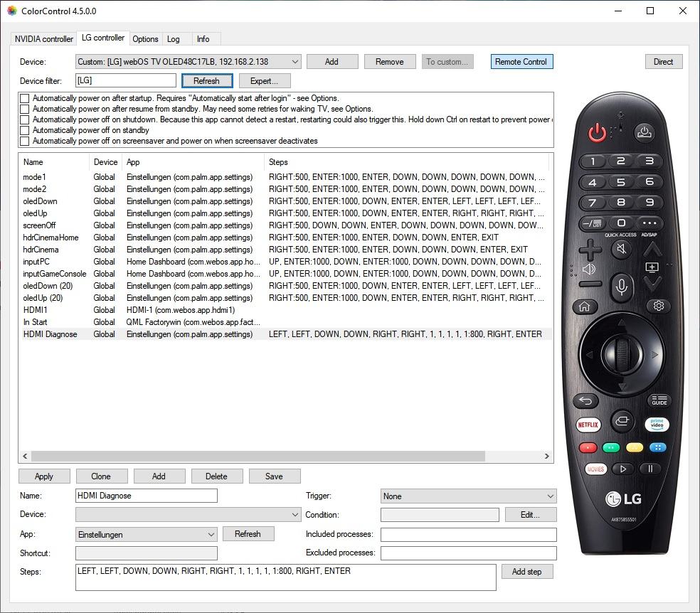Click the Steps column header
The width and height of the screenshot is (700, 613).
[x=406, y=162]
